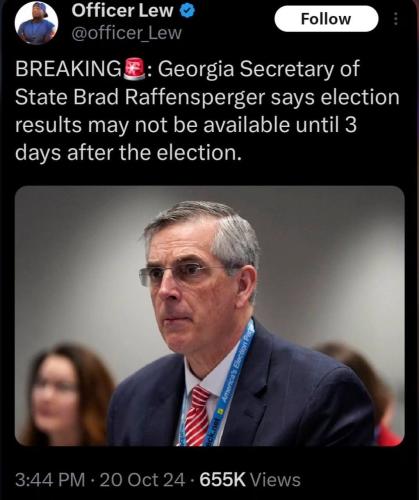The width and height of the screenshot is (419, 500).
Task: Click 'days after the election' text line
Action: click(x=128, y=153)
